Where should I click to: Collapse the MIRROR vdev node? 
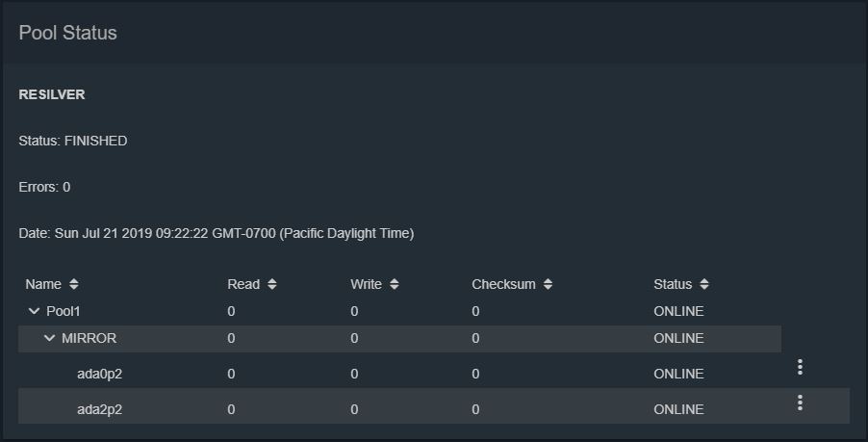pos(49,338)
